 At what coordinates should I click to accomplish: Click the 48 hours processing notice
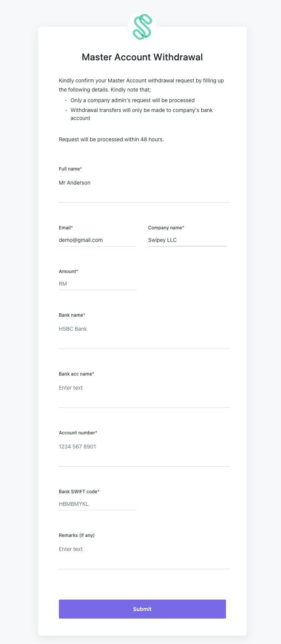tap(111, 139)
